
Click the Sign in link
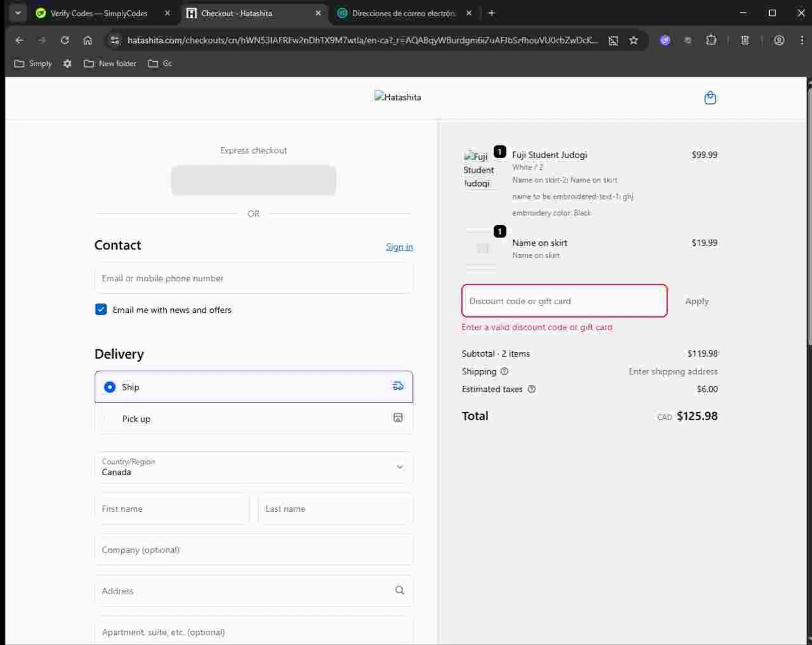tap(400, 247)
